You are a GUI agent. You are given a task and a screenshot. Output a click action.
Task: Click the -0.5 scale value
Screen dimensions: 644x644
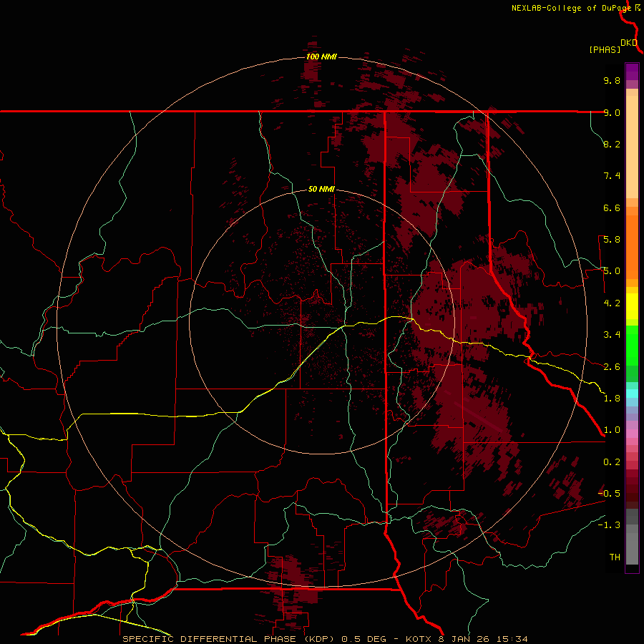click(x=609, y=494)
